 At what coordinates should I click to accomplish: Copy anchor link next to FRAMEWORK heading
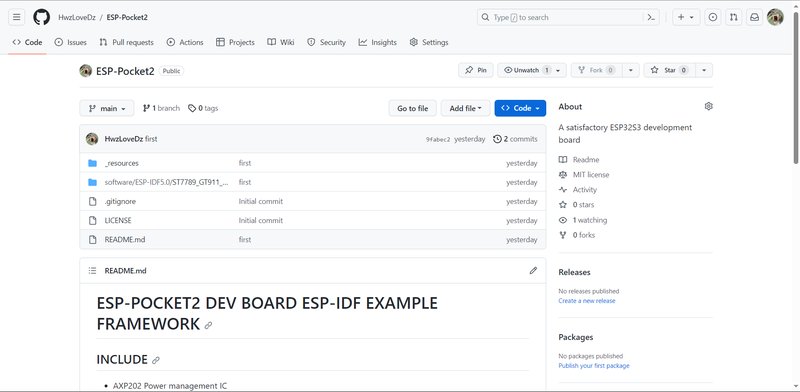tap(208, 325)
